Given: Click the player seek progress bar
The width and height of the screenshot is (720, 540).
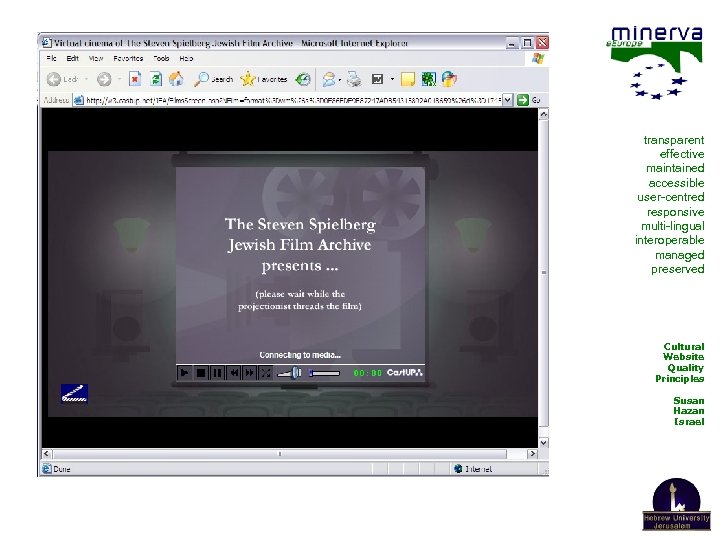Looking at the screenshot, I should click(325, 373).
